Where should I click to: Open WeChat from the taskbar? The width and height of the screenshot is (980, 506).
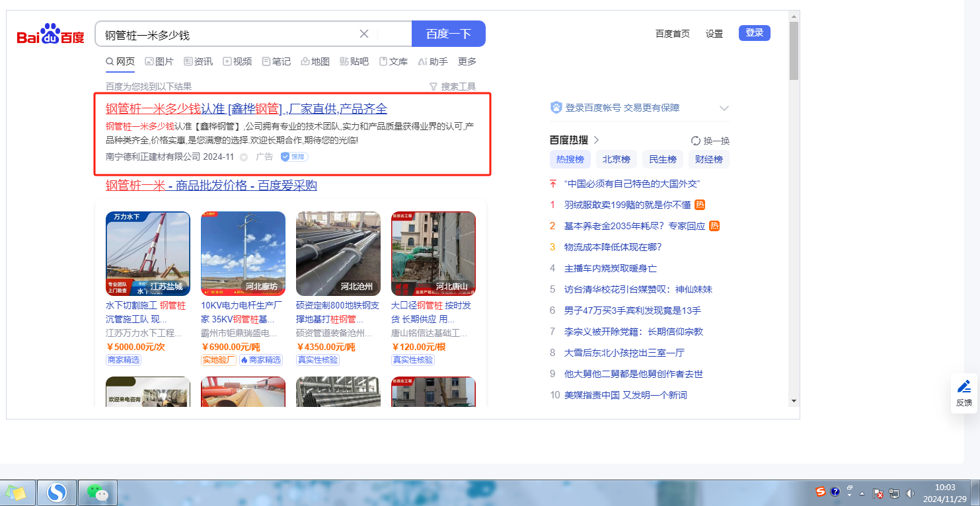click(x=98, y=493)
